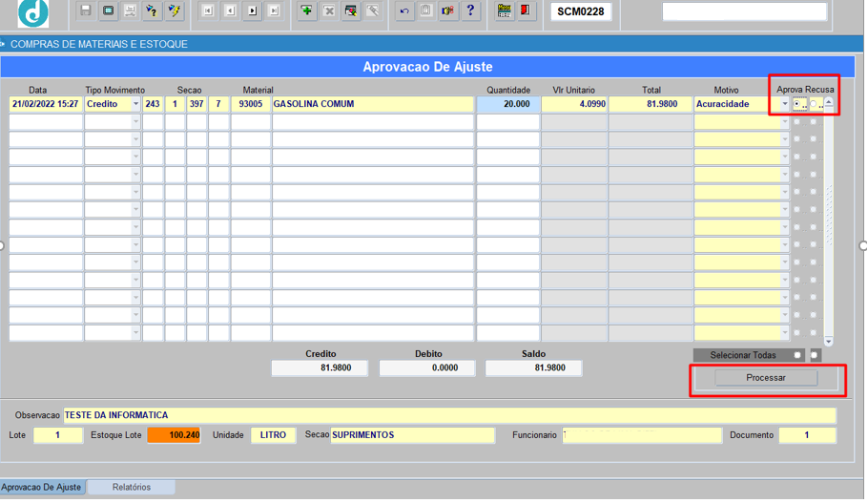Viewport: 868px width, 503px height.
Task: Click the red Exit door icon
Action: (x=526, y=10)
